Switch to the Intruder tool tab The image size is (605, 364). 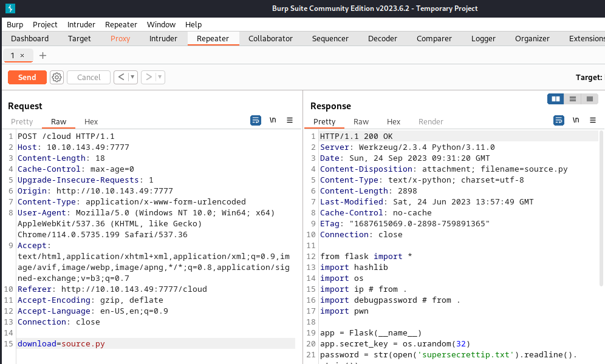pyautogui.click(x=163, y=38)
